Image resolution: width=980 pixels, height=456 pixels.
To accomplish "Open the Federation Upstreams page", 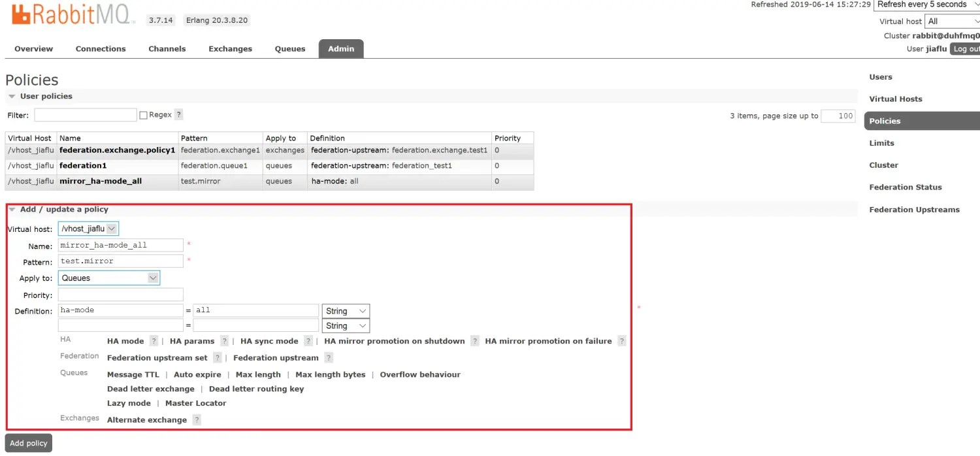I will 915,210.
